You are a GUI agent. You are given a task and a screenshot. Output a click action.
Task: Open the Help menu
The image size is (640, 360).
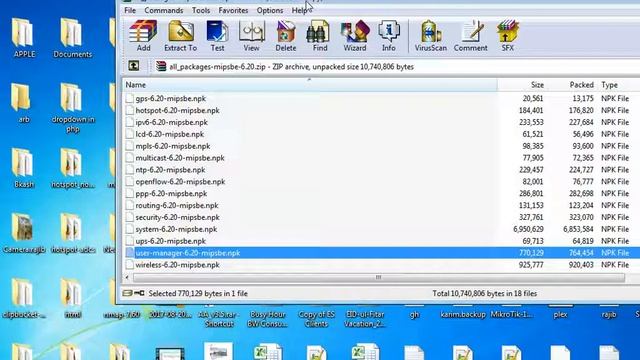tap(300, 10)
